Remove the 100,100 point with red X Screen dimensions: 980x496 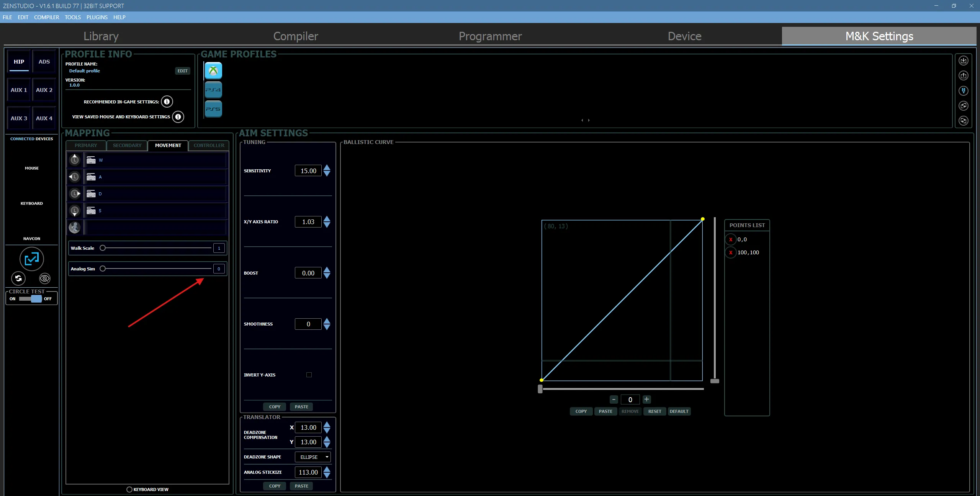click(731, 252)
